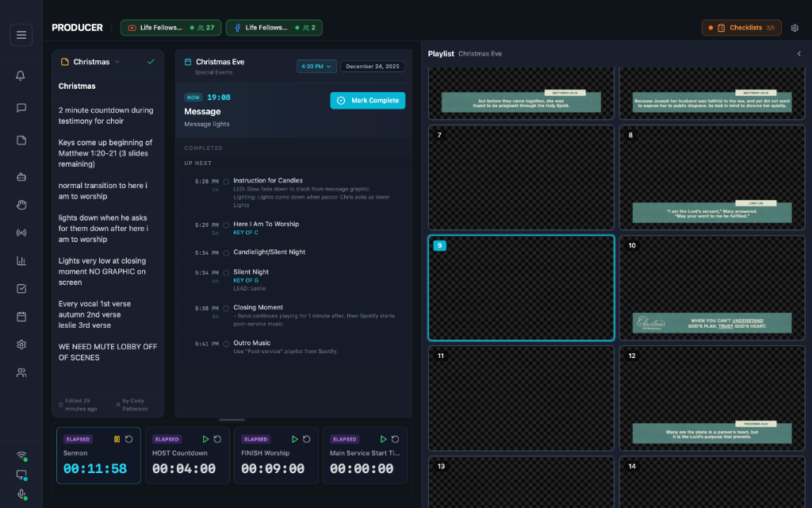This screenshot has width=812, height=508.
Task: Check off the Instruction for Candles cue circle
Action: (225, 181)
